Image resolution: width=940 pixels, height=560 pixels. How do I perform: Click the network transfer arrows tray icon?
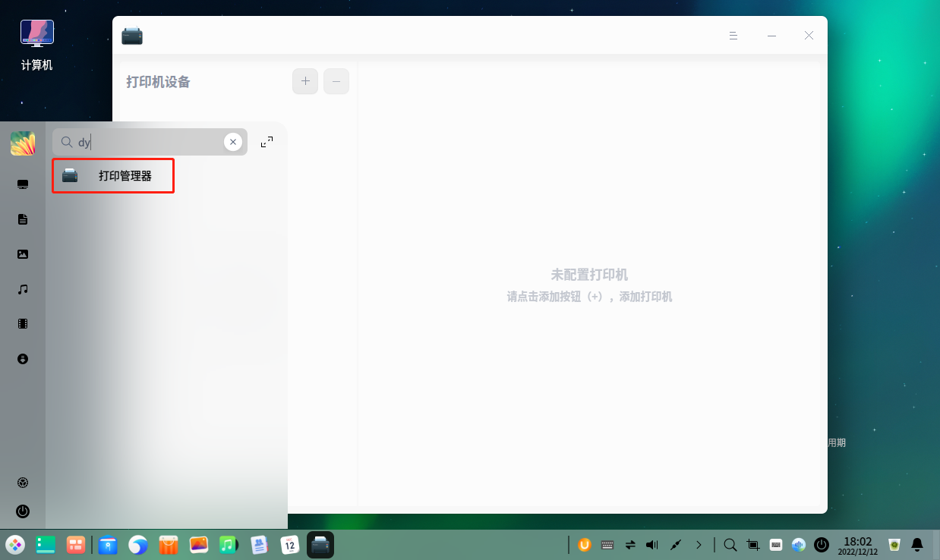click(630, 544)
